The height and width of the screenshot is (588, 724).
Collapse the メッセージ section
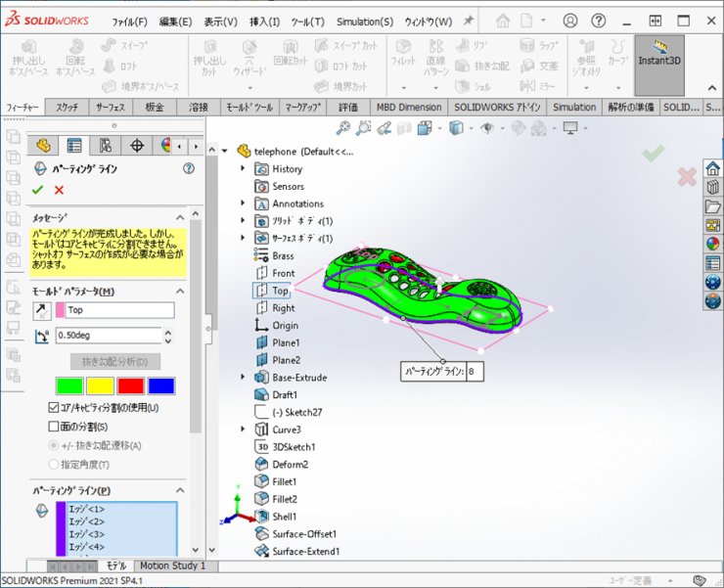click(x=180, y=217)
